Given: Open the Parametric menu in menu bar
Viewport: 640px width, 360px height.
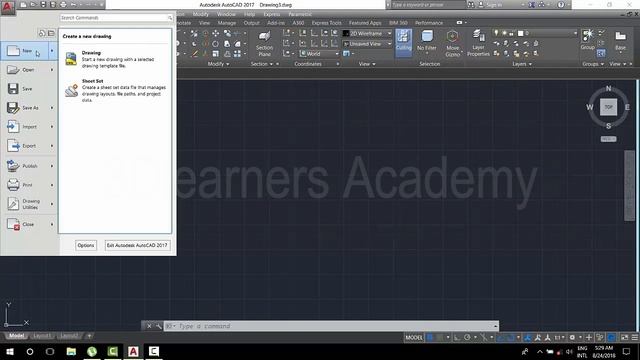Looking at the screenshot, I should (x=300, y=14).
